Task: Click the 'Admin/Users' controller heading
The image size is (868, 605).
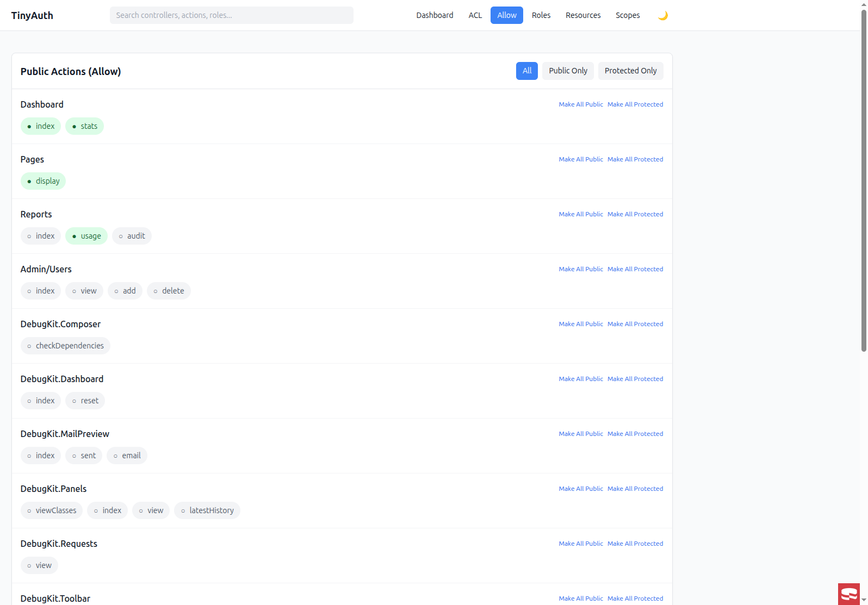Action: 46,269
